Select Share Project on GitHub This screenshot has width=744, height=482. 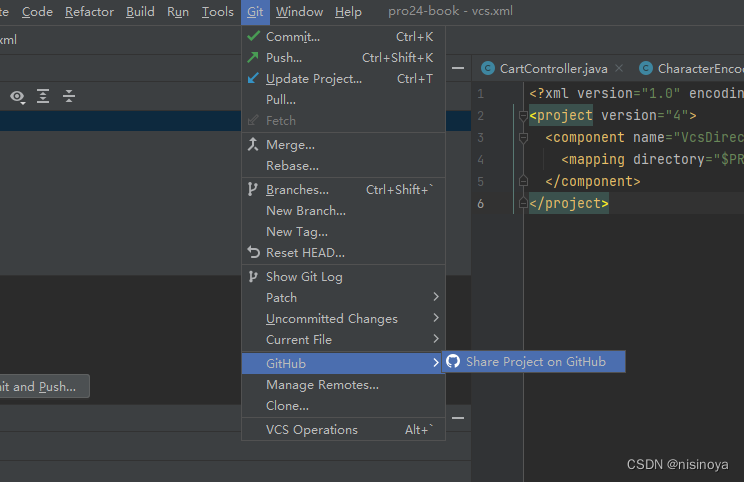[x=534, y=362]
